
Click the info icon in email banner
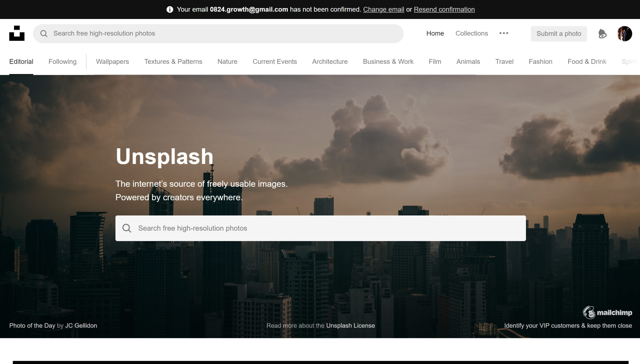170,9
